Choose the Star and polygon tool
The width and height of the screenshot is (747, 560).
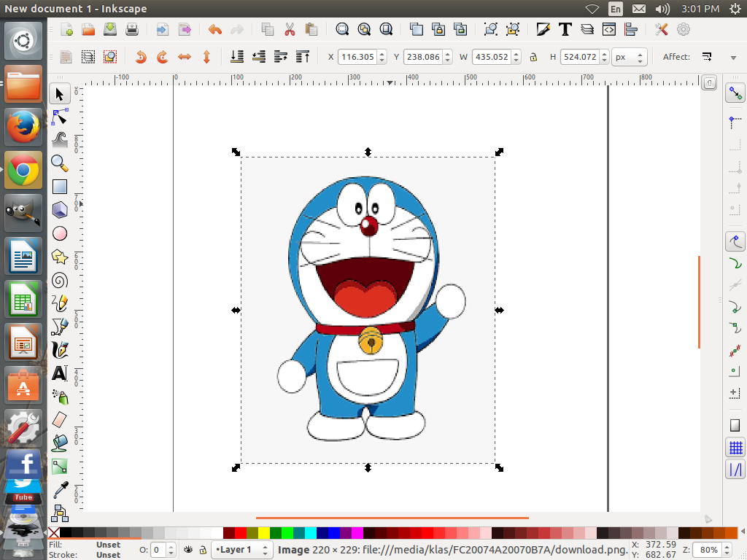pyautogui.click(x=60, y=257)
